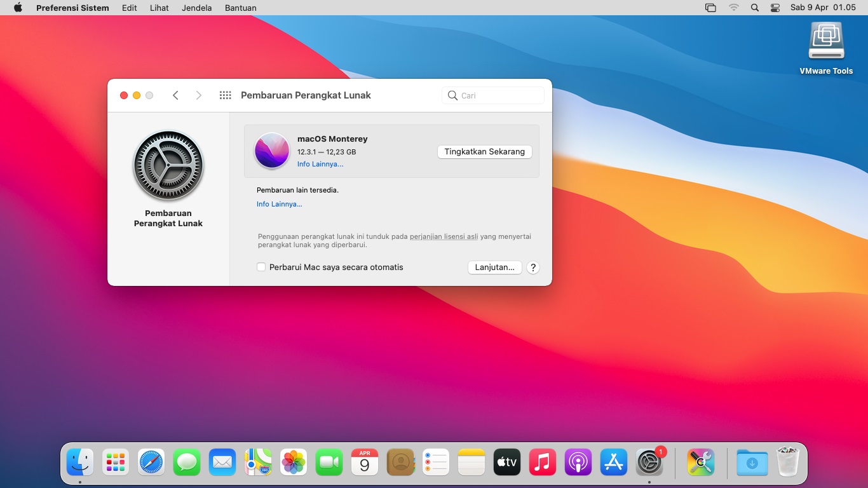Click date and time in menu bar

click(x=823, y=8)
